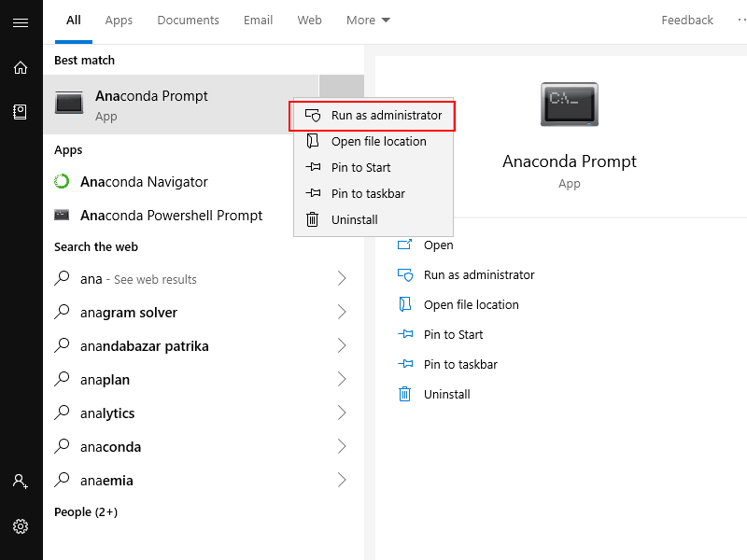
Task: Click the trash icon beside right-panel Uninstall
Action: pos(404,394)
